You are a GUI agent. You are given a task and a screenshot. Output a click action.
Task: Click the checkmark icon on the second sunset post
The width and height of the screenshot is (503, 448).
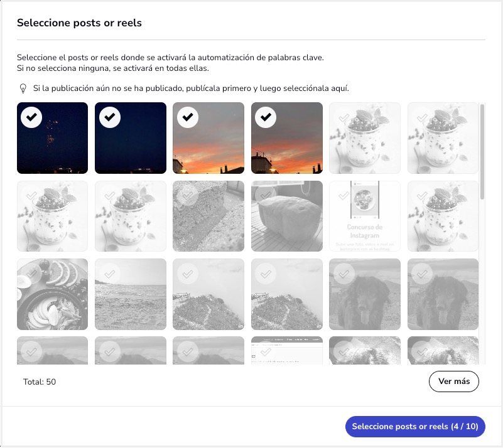point(266,118)
